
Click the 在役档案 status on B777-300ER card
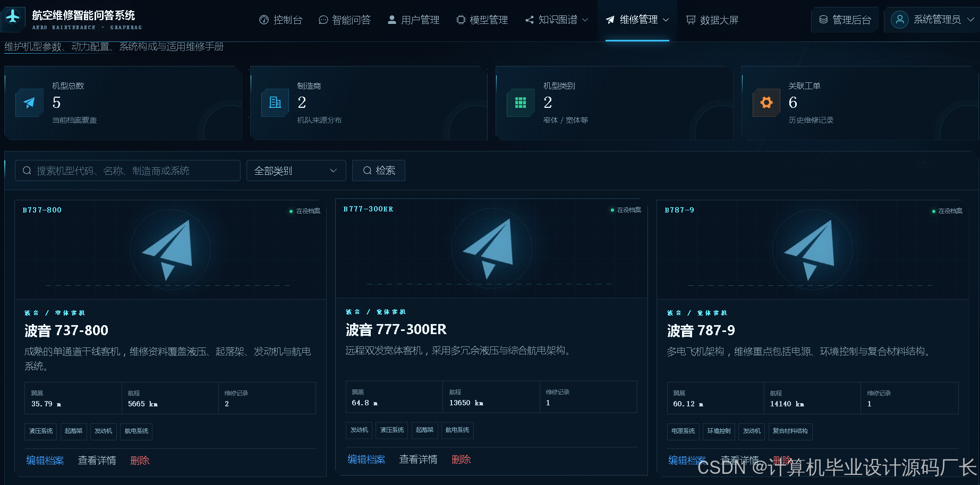626,210
